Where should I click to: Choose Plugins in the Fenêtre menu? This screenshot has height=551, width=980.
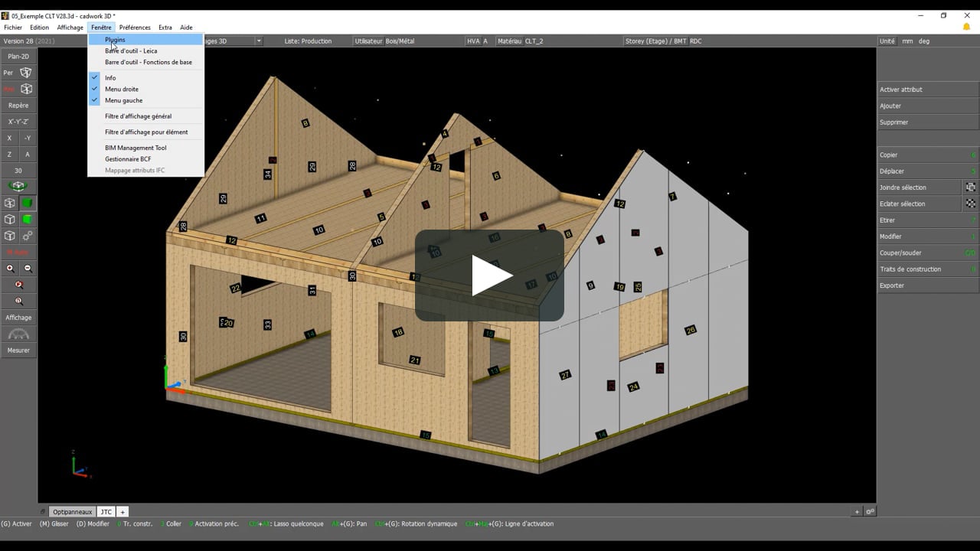pyautogui.click(x=146, y=40)
